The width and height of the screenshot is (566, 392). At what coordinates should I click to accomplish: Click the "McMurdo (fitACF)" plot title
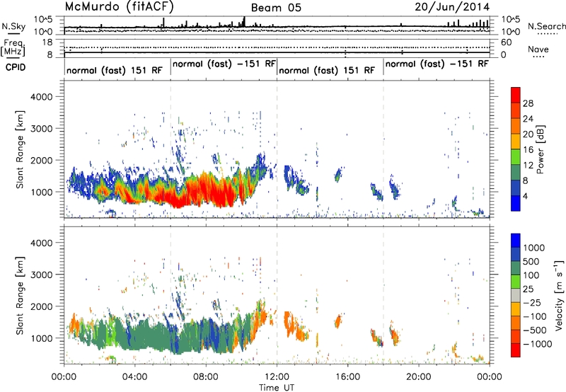119,7
